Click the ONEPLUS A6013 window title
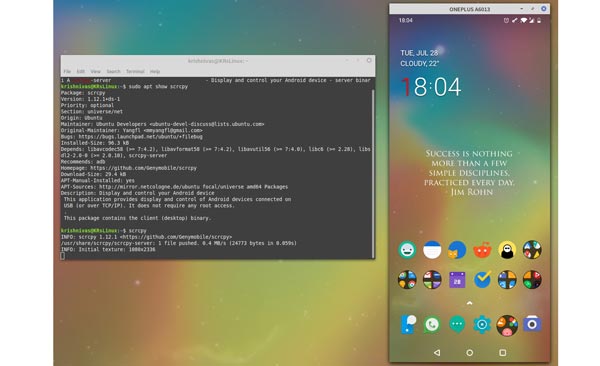The image size is (600, 366). [x=470, y=9]
